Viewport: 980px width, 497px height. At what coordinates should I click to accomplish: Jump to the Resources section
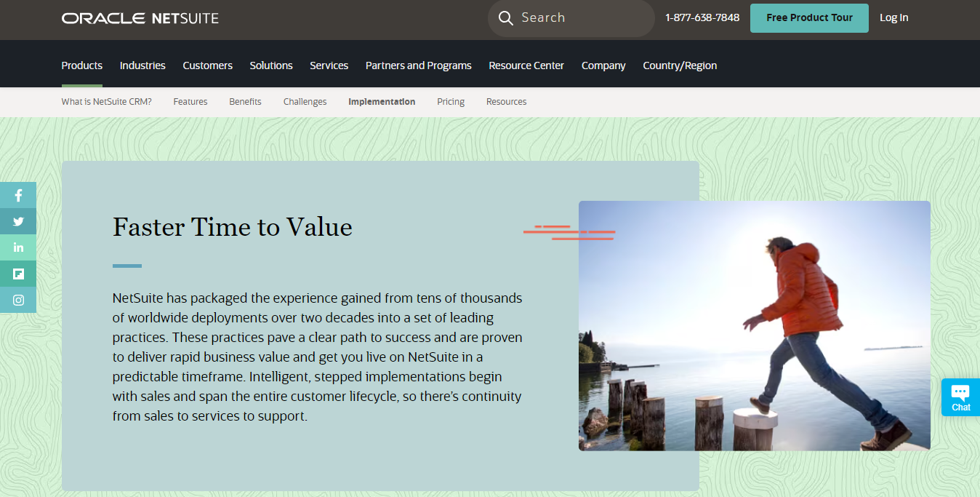tap(506, 102)
